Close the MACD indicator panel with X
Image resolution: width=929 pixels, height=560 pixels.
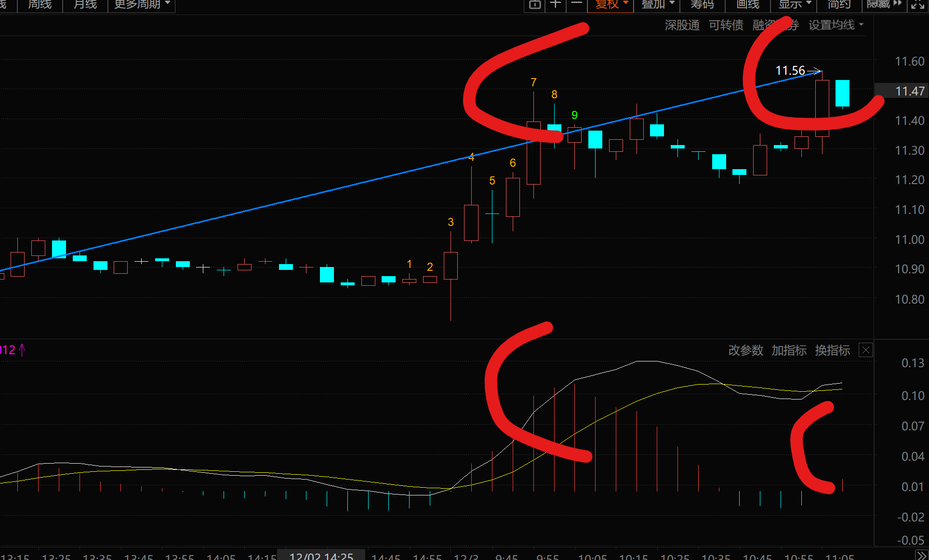866,350
